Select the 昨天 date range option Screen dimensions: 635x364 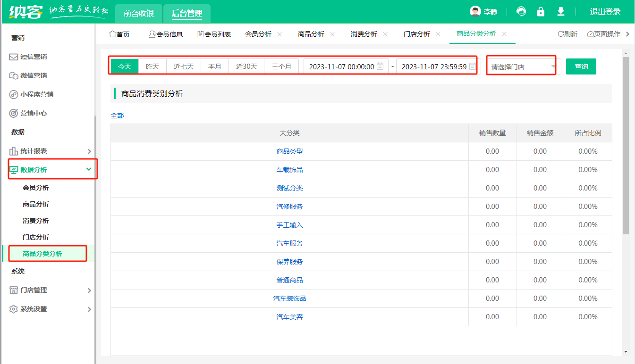coord(152,66)
